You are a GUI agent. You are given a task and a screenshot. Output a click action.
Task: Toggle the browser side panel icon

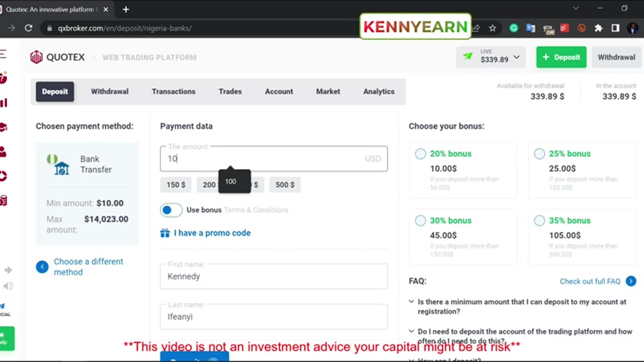tap(615, 28)
